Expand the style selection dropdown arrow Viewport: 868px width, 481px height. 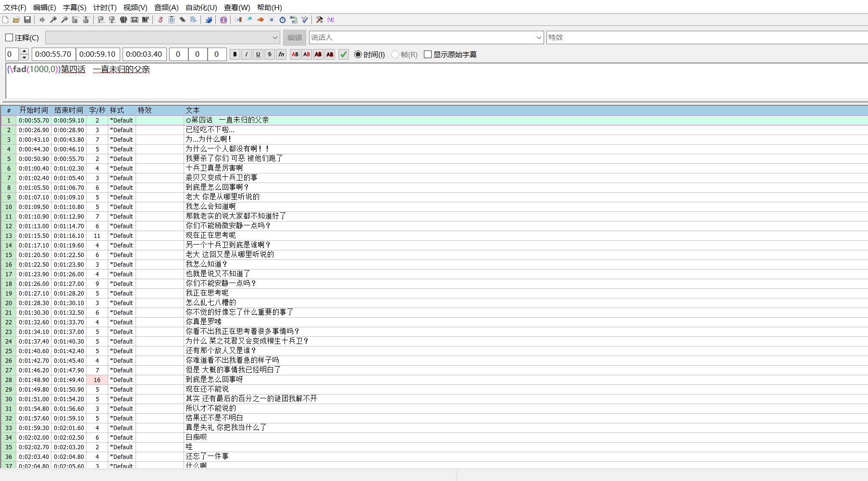[275, 37]
